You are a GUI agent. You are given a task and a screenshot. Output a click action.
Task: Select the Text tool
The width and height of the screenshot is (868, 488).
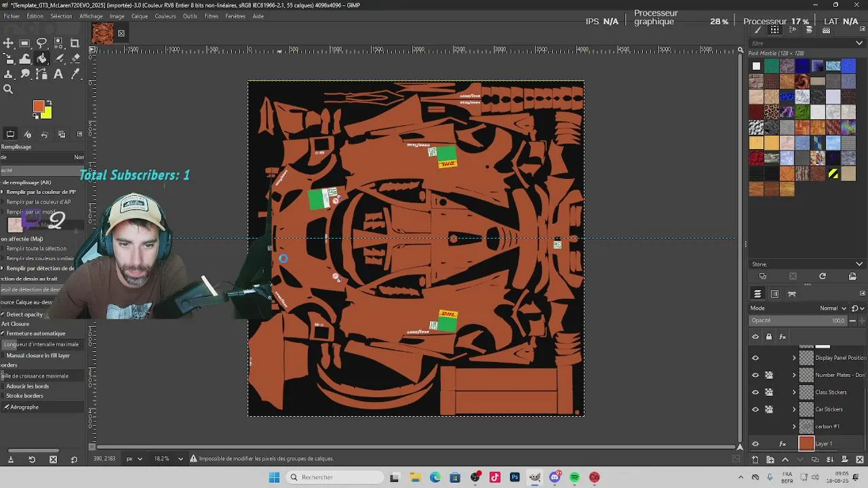point(58,75)
